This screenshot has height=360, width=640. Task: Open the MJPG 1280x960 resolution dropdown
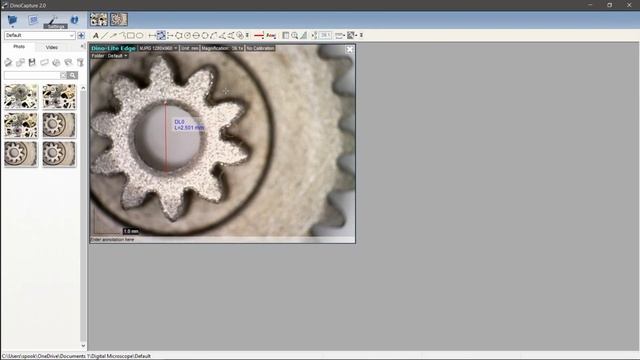(x=158, y=48)
